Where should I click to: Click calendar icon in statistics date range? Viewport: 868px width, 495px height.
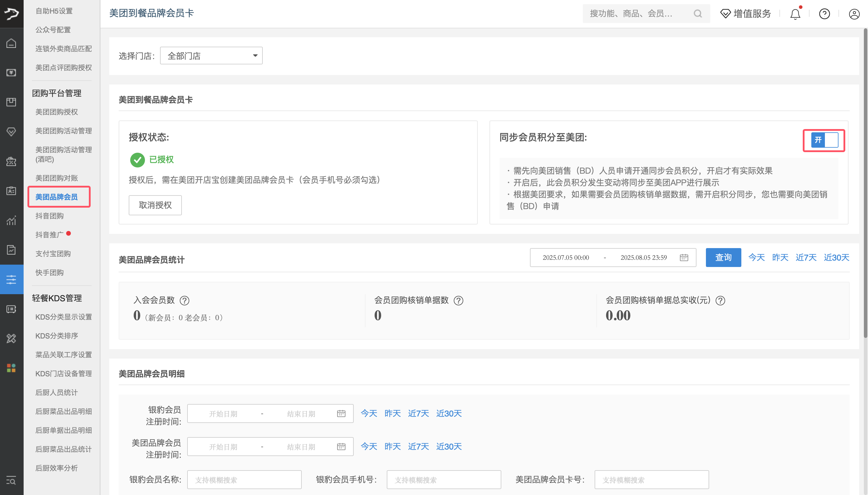[x=684, y=258]
